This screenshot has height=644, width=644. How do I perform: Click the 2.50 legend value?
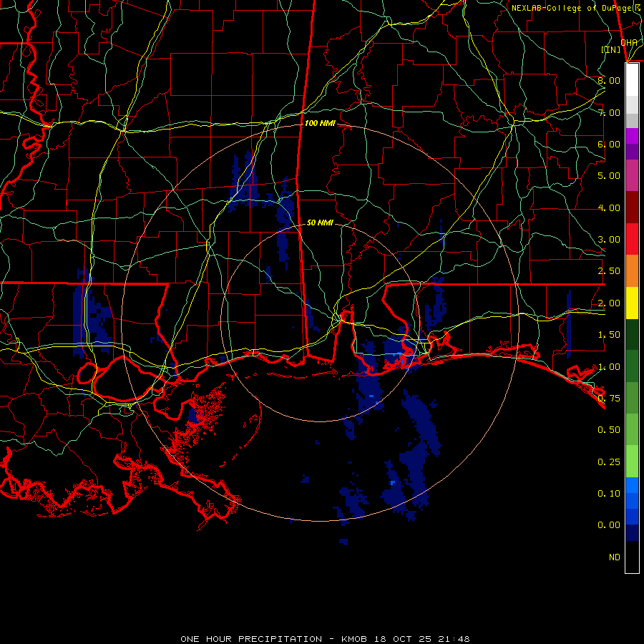(609, 271)
